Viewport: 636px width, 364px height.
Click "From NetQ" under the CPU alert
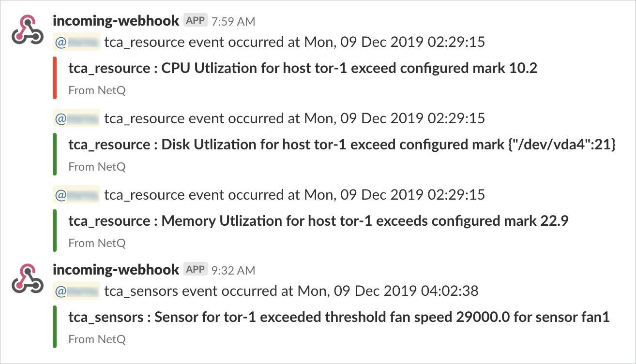tap(97, 90)
